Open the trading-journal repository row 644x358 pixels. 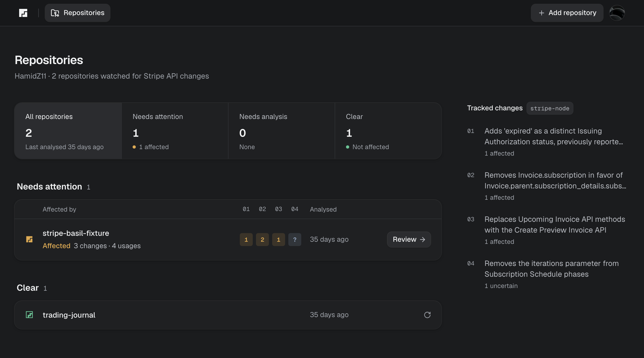tap(228, 315)
